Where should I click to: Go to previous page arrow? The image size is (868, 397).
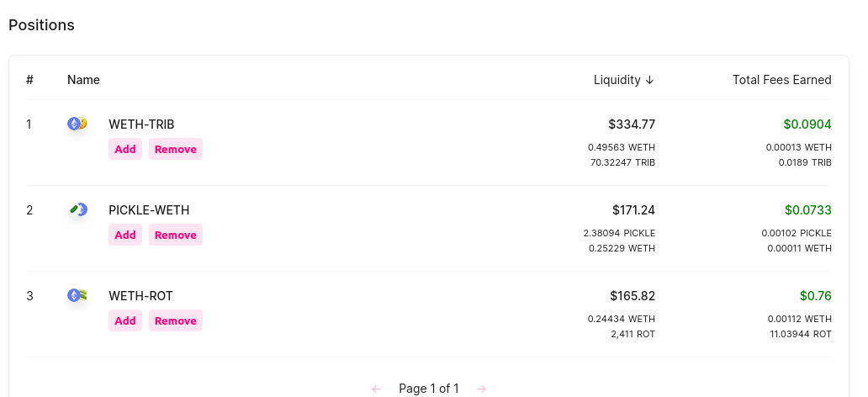click(376, 389)
